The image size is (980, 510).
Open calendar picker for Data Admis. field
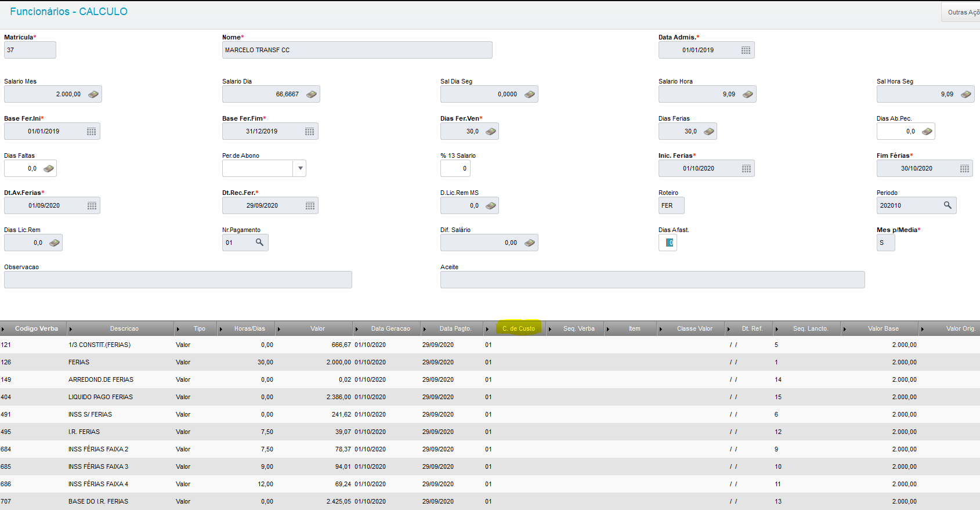(746, 50)
